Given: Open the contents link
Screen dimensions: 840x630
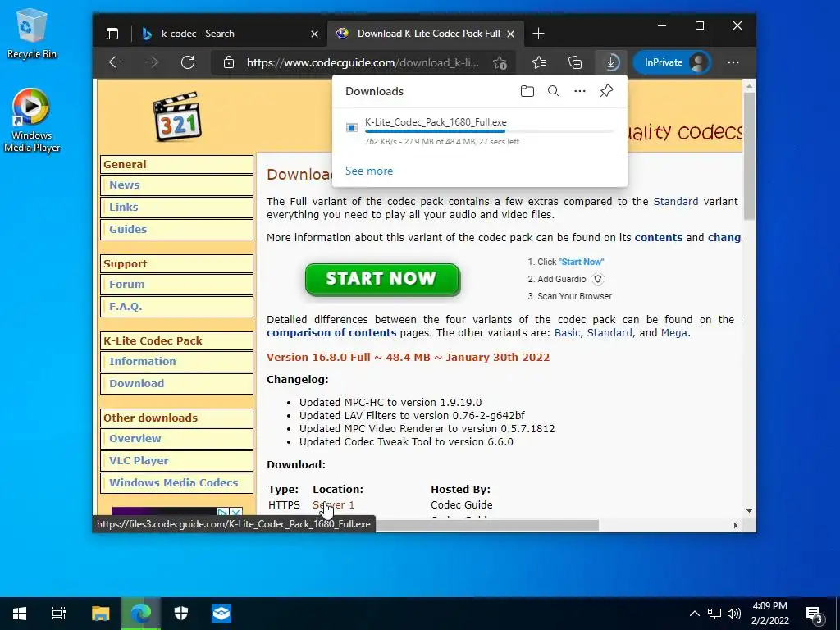Looking at the screenshot, I should pyautogui.click(x=659, y=237).
